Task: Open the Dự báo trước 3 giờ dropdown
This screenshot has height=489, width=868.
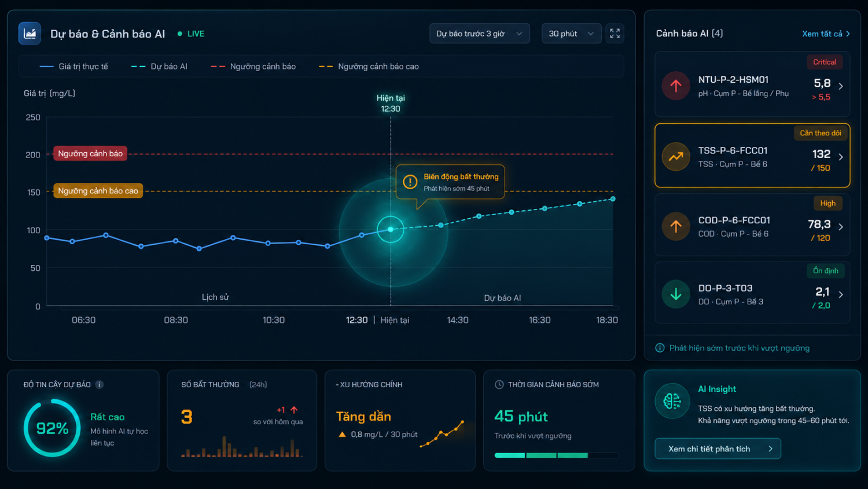Action: point(479,34)
